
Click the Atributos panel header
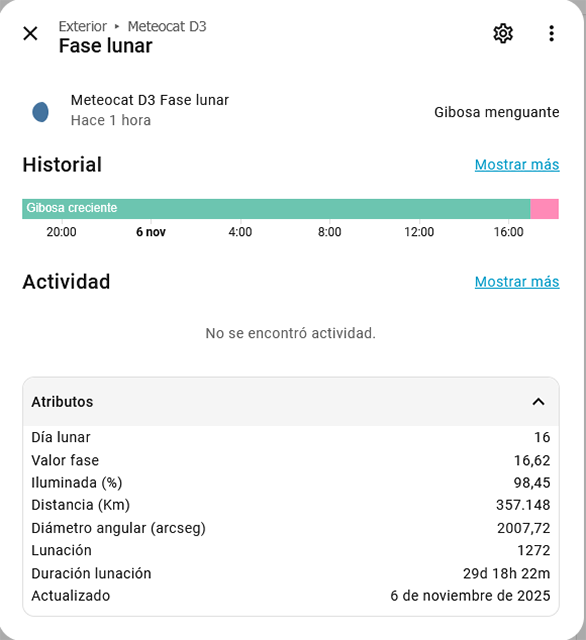[x=291, y=402]
